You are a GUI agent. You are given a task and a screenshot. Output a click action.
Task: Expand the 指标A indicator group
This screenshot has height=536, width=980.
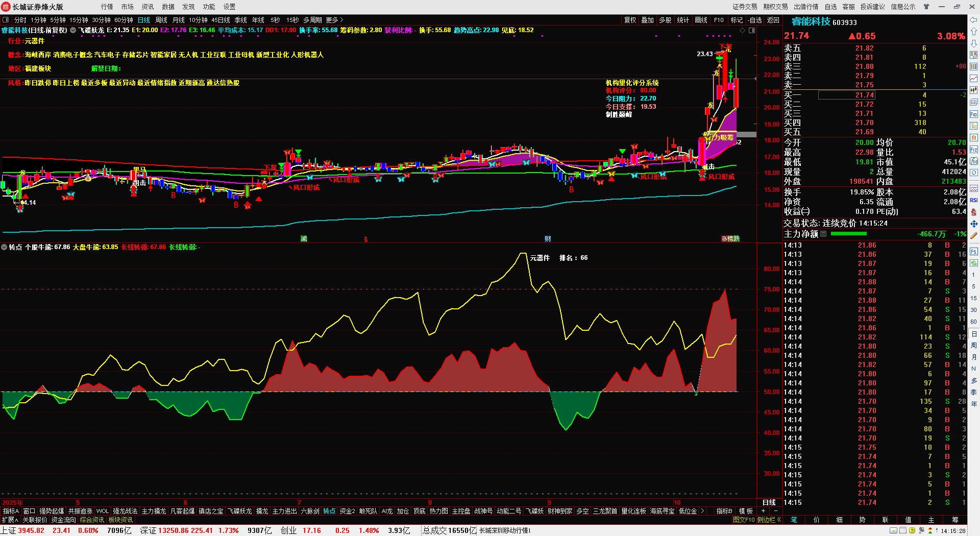[x=11, y=511]
